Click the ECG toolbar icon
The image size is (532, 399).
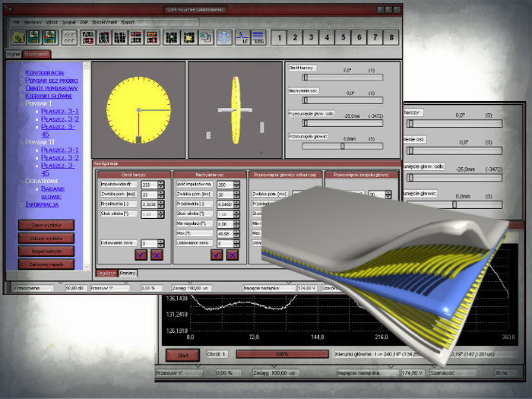258,36
